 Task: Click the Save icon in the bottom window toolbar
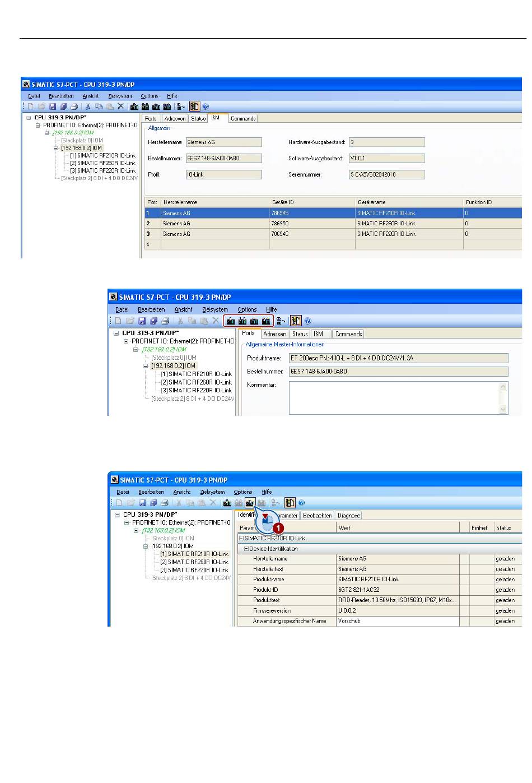coord(142,503)
